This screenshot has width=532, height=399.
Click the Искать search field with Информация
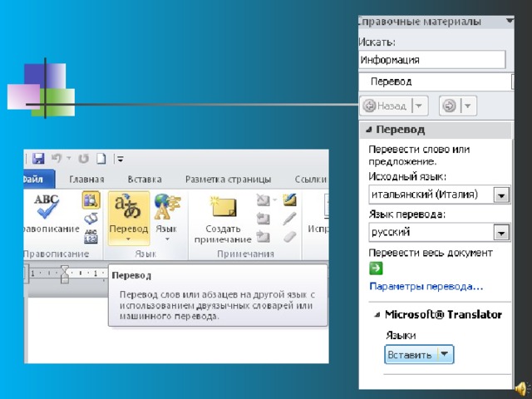point(432,60)
